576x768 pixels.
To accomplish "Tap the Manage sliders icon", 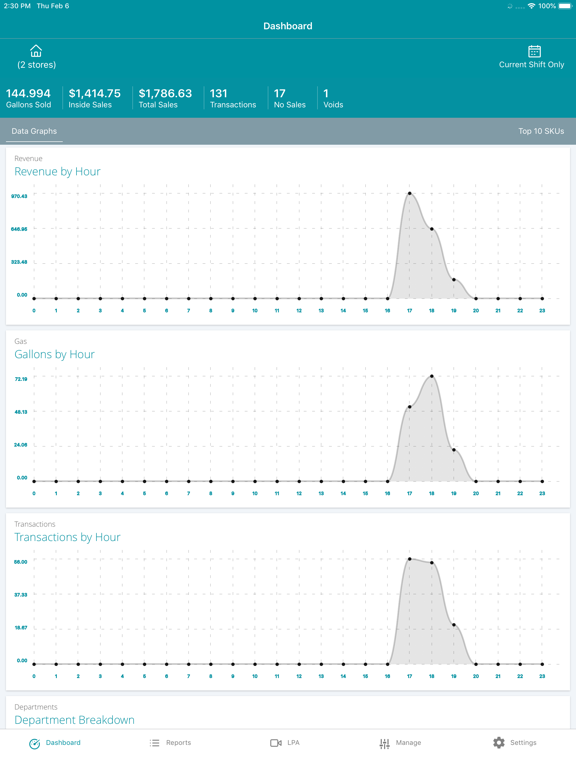I will tap(384, 744).
